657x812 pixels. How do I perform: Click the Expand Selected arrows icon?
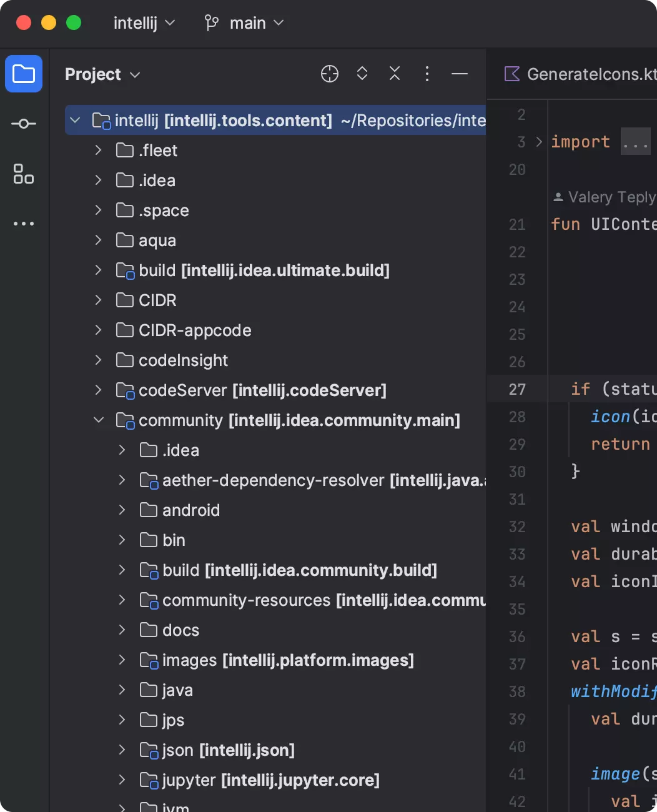(362, 74)
